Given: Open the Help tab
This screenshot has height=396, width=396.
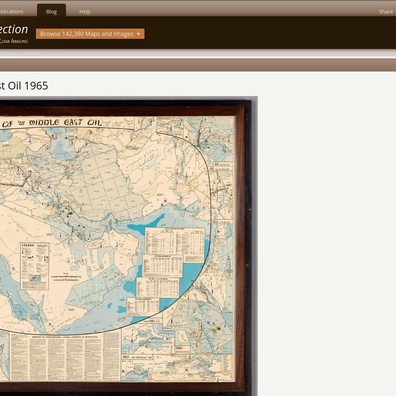Looking at the screenshot, I should 85,12.
